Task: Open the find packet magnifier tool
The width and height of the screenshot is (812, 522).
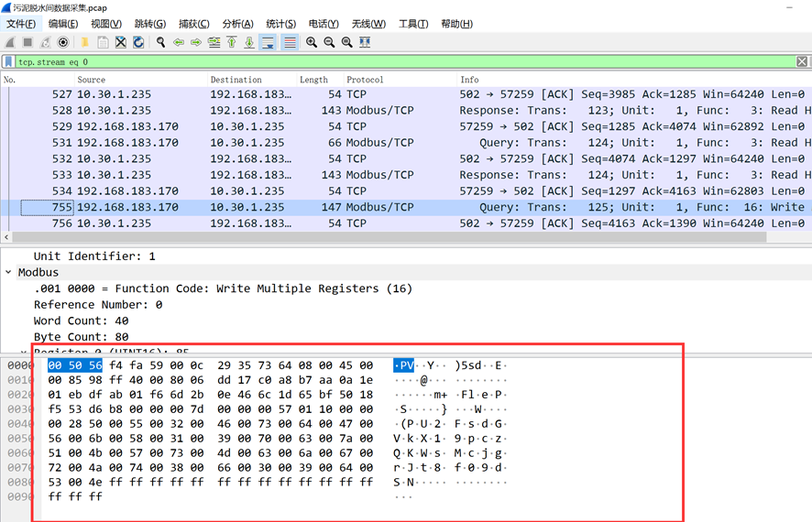Action: point(160,42)
